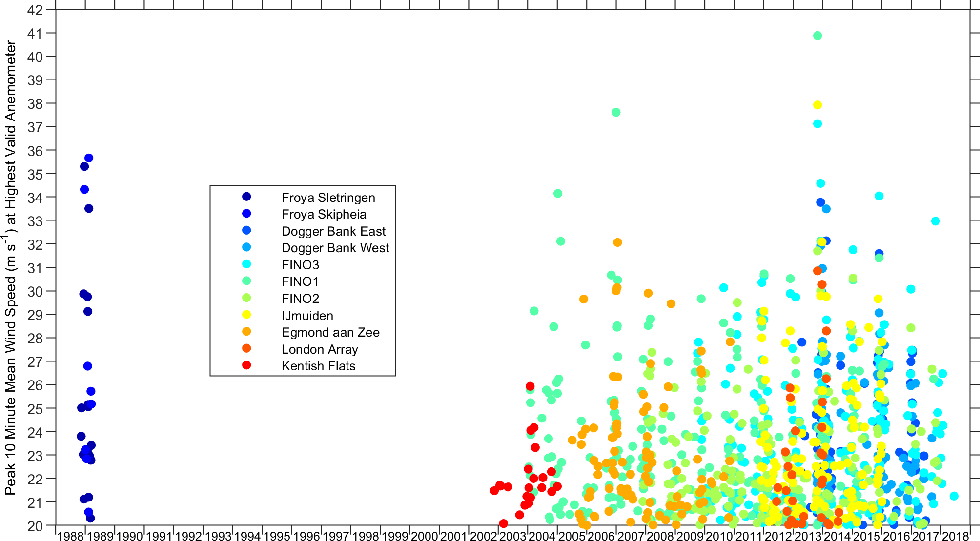Click the Dogger Bank East legend dot
The width and height of the screenshot is (980, 541).
click(246, 230)
